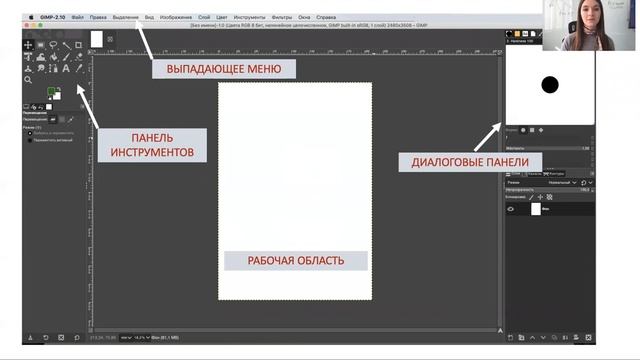This screenshot has width=640, height=360.
Task: Switch to the Paths dock tab
Action: pyautogui.click(x=554, y=174)
